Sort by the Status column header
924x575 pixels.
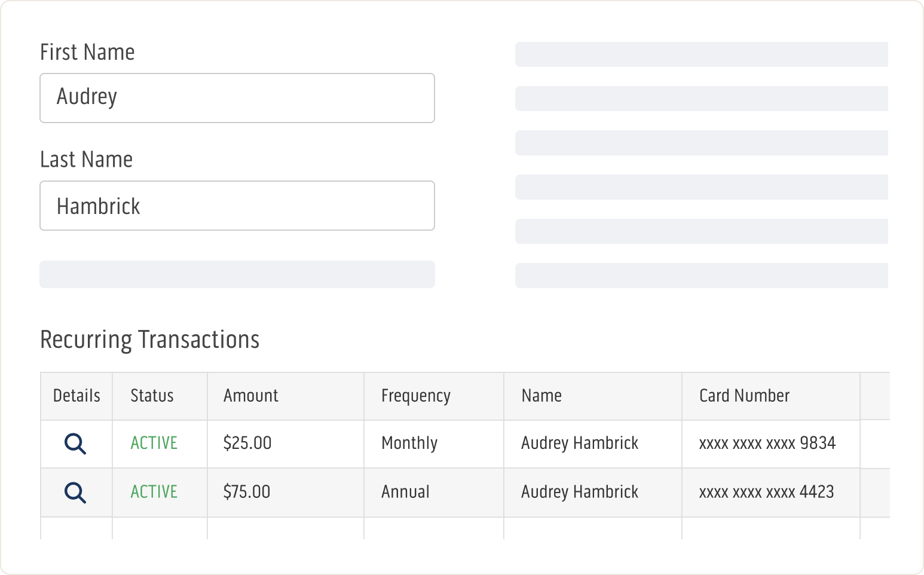tap(152, 396)
